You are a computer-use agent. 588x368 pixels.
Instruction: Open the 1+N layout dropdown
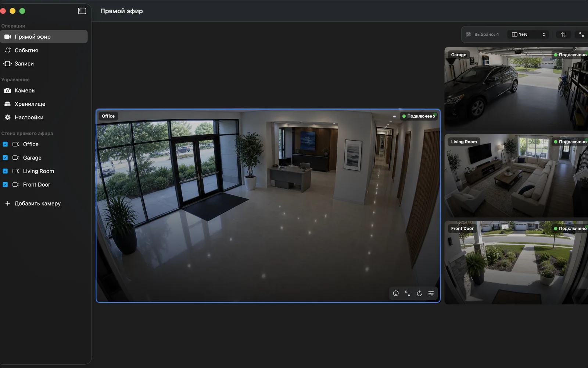(x=529, y=35)
